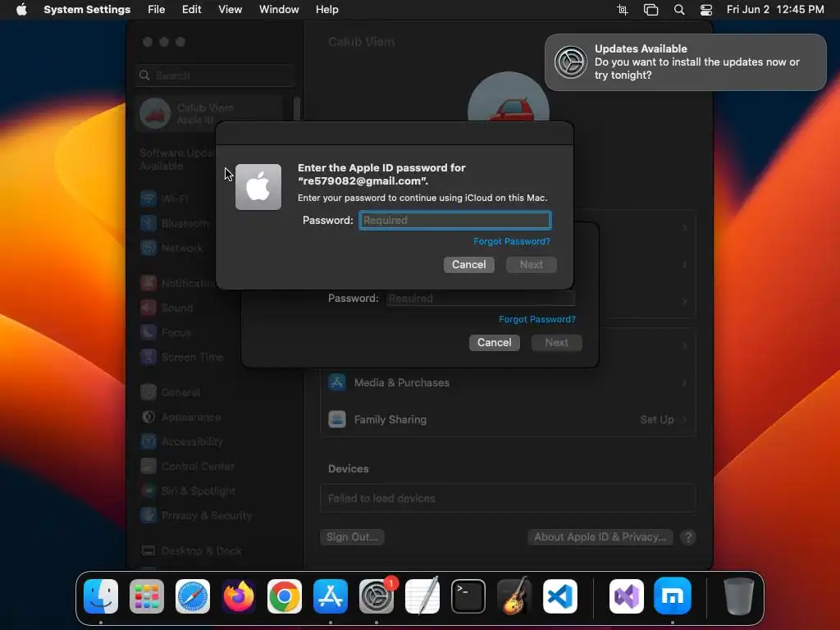Open System Settings Dock icon with badge
The width and height of the screenshot is (840, 630).
tap(377, 596)
